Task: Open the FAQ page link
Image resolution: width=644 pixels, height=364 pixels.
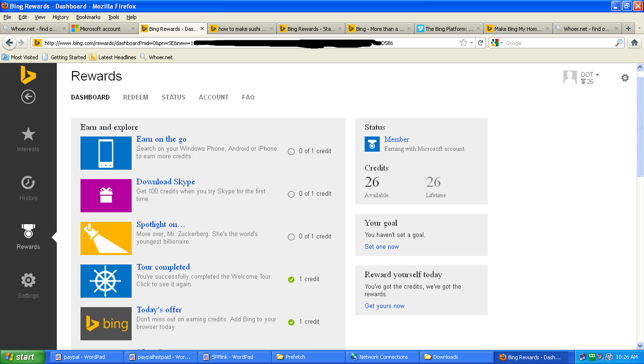Action: [x=248, y=97]
